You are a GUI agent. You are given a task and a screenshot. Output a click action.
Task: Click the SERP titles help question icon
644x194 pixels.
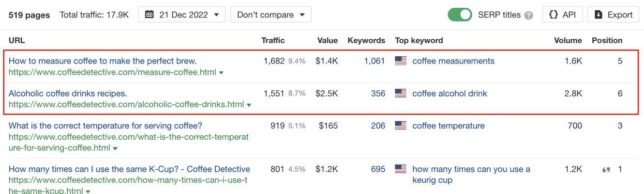click(528, 15)
